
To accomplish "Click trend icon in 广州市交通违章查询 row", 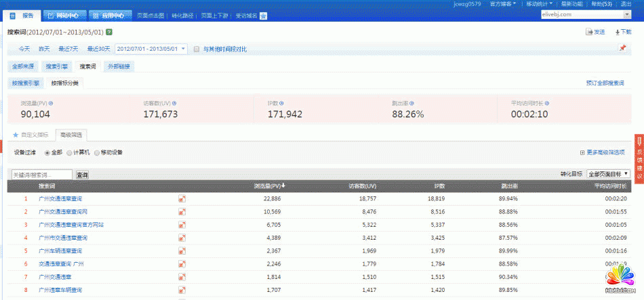I will click(x=182, y=238).
